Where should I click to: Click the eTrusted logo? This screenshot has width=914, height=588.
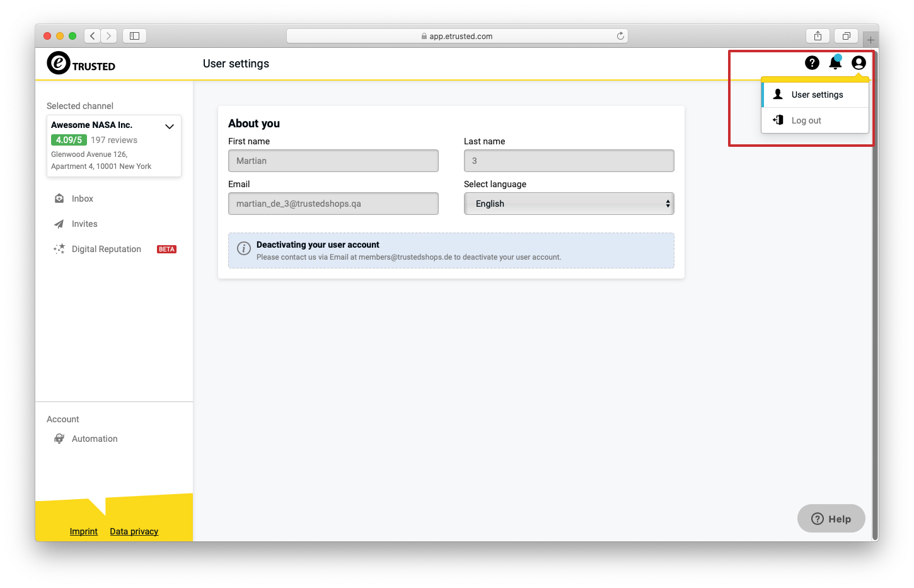pyautogui.click(x=81, y=63)
